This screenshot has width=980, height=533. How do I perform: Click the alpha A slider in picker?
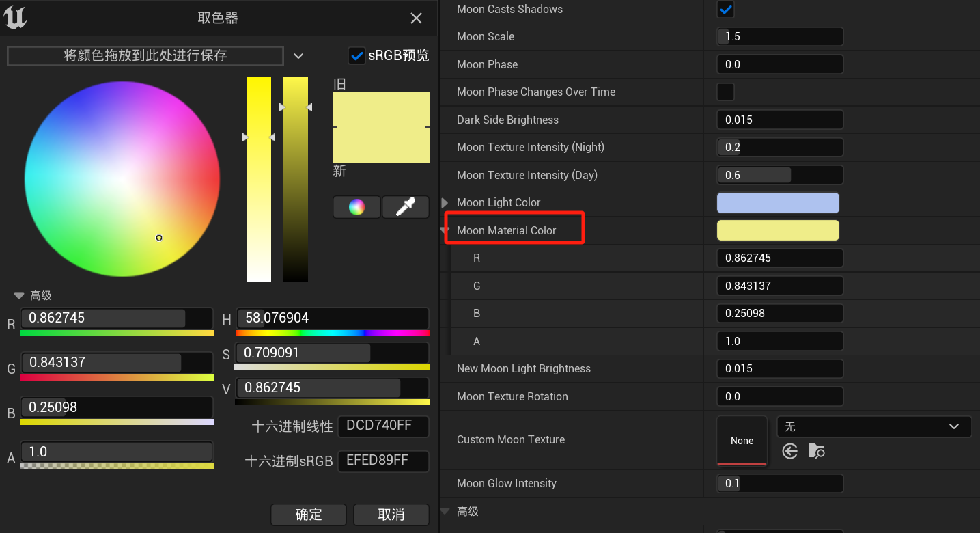117,452
